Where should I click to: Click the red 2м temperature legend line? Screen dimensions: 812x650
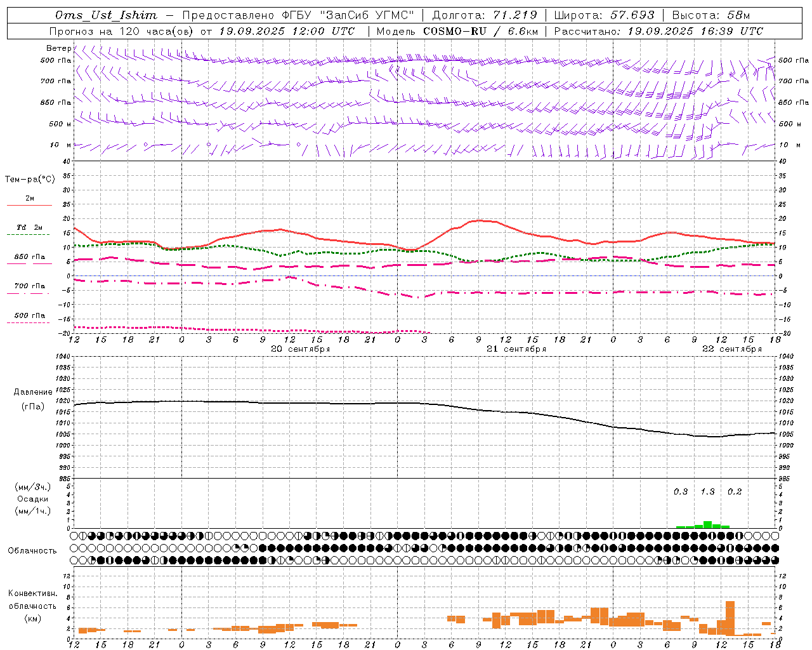[30, 205]
